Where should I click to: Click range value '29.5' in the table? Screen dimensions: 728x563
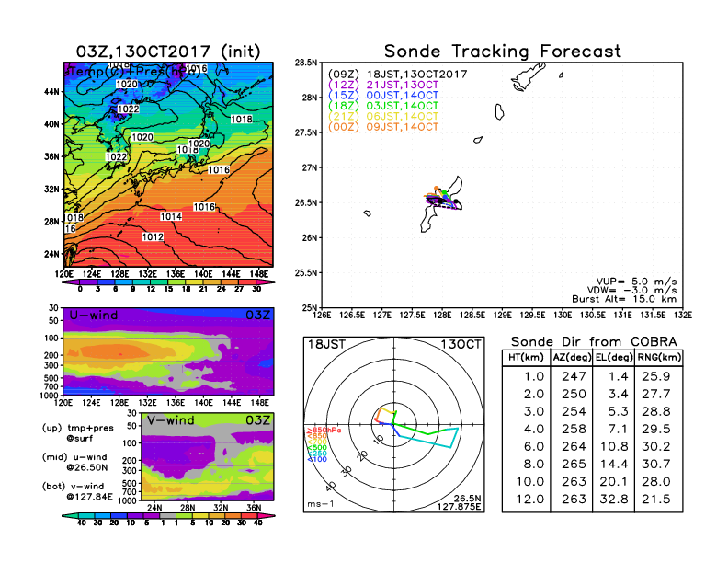point(656,430)
